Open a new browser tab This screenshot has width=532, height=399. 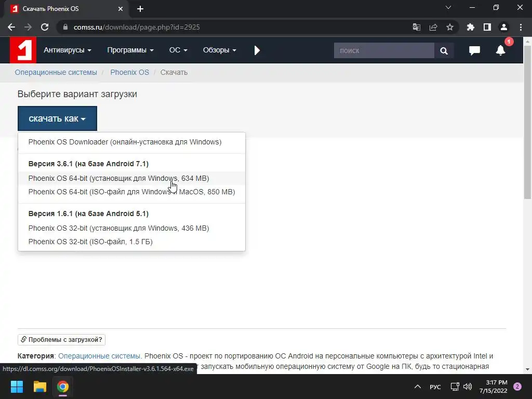(x=140, y=9)
